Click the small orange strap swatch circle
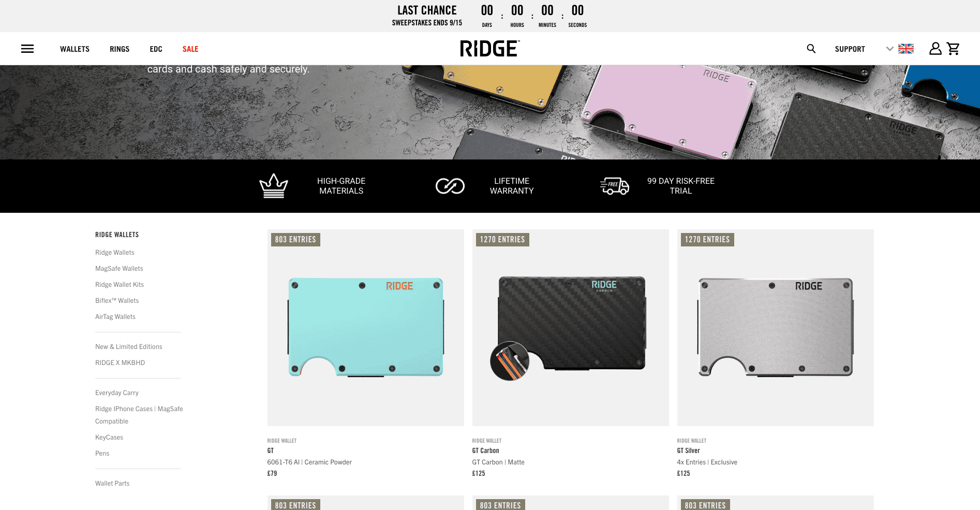 (510, 361)
